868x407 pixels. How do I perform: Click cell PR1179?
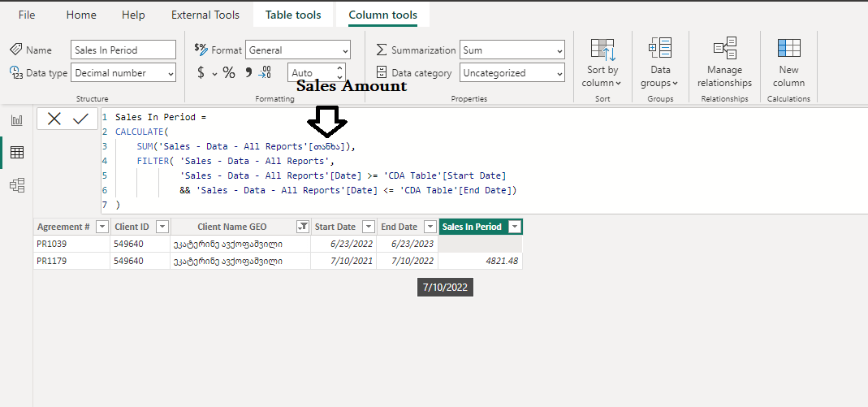(72, 261)
